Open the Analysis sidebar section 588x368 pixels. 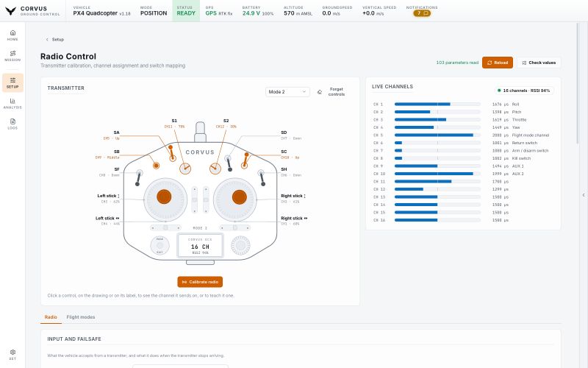(x=12, y=103)
